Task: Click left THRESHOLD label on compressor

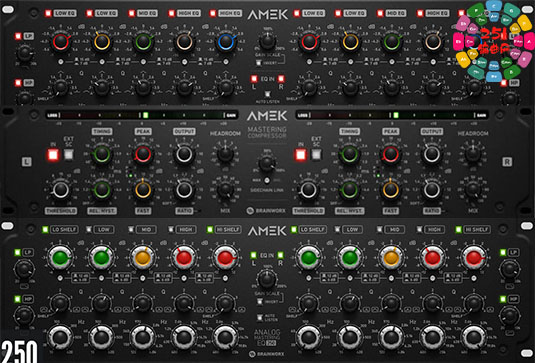Action: 61,211
